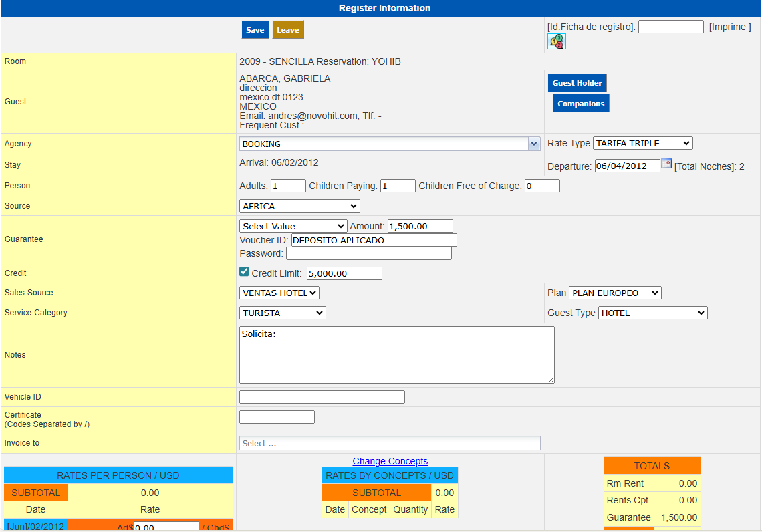Open the Rate Type dropdown
The width and height of the screenshot is (762, 532).
click(642, 143)
